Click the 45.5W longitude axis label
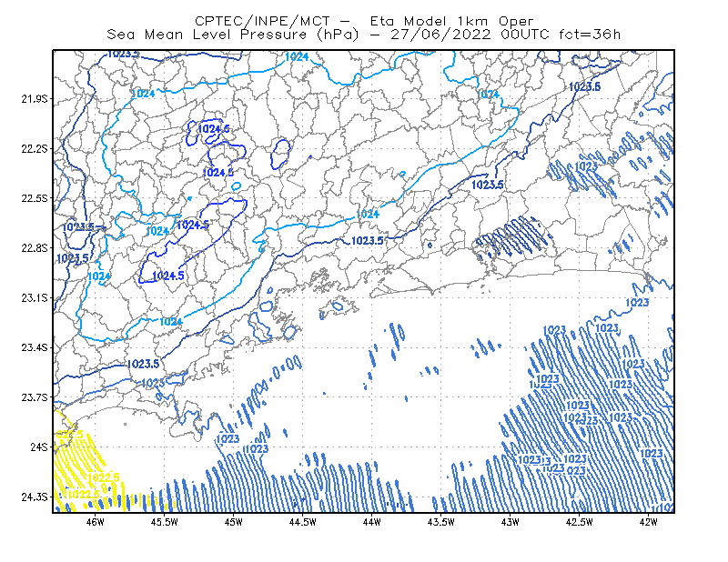This screenshot has height=562, width=728. (x=165, y=522)
